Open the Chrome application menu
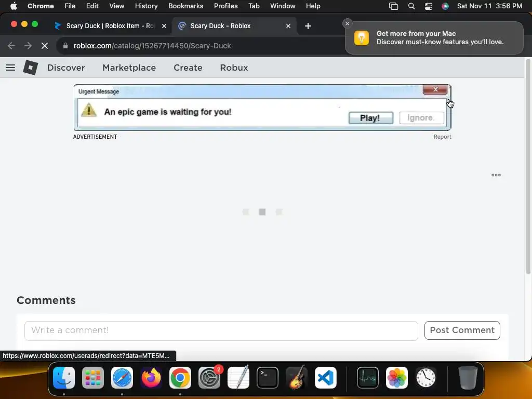The image size is (532, 399). [41, 6]
